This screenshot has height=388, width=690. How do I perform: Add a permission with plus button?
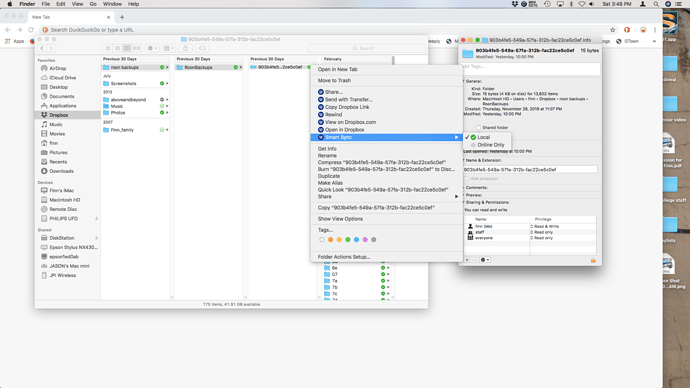pyautogui.click(x=467, y=260)
